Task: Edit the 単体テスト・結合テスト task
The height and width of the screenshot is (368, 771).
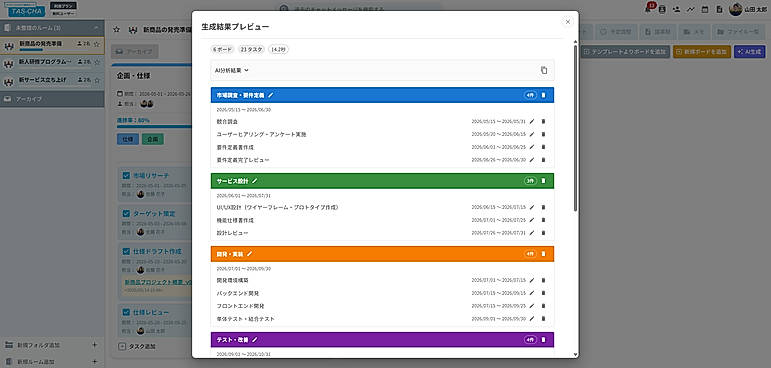Action: [x=532, y=318]
